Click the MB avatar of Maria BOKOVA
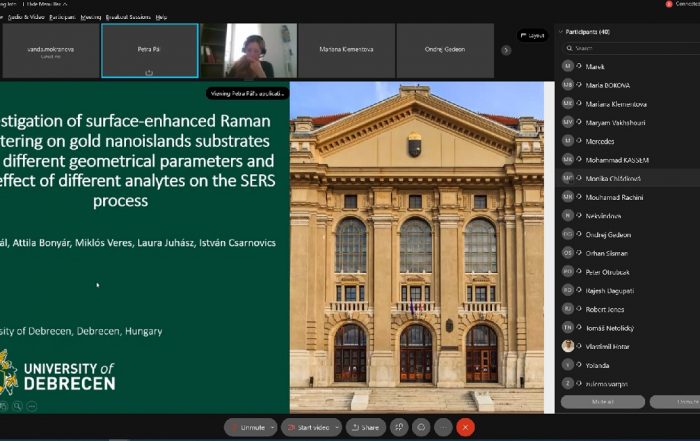Viewport: 700px width, 441px height. [568, 85]
